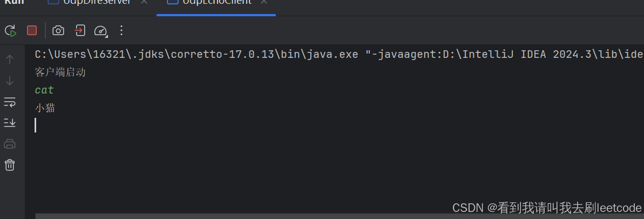
Task: Toggle scroll to end of console
Action: [10, 123]
